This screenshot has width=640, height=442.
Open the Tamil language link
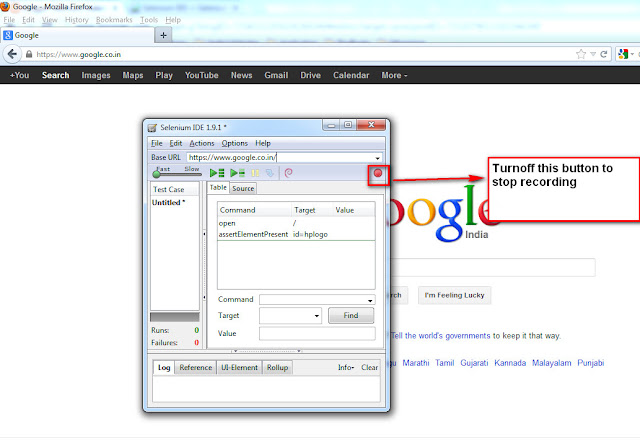(444, 363)
